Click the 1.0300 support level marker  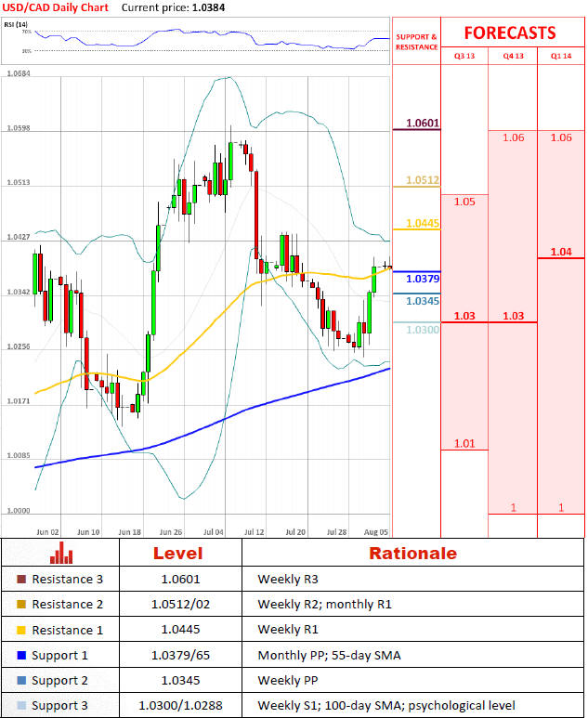(423, 330)
